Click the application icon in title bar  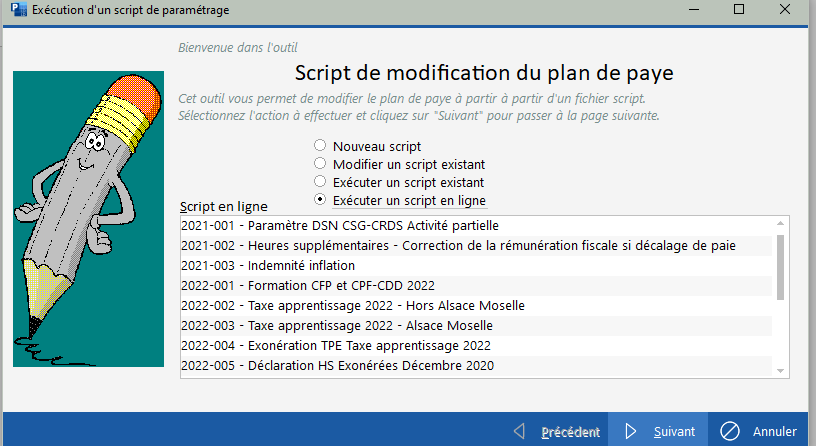point(19,9)
